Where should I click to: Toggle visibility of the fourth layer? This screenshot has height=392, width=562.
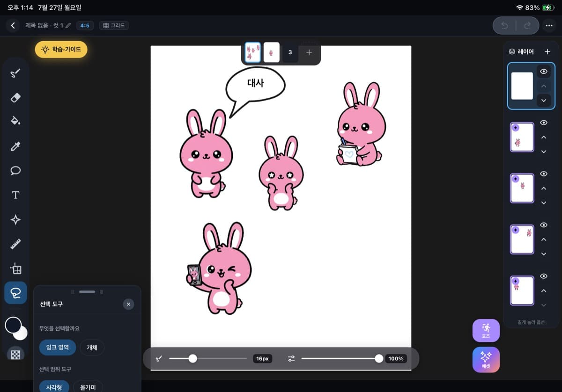544,225
